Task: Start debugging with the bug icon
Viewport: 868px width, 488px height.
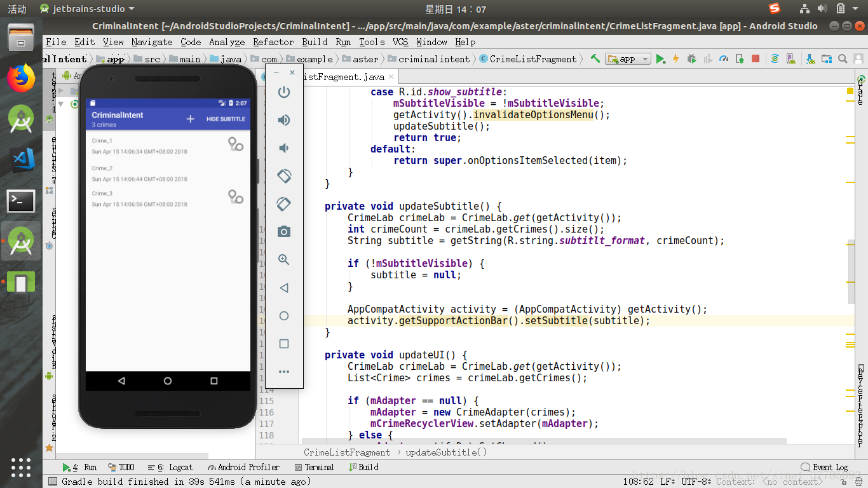Action: tap(691, 58)
